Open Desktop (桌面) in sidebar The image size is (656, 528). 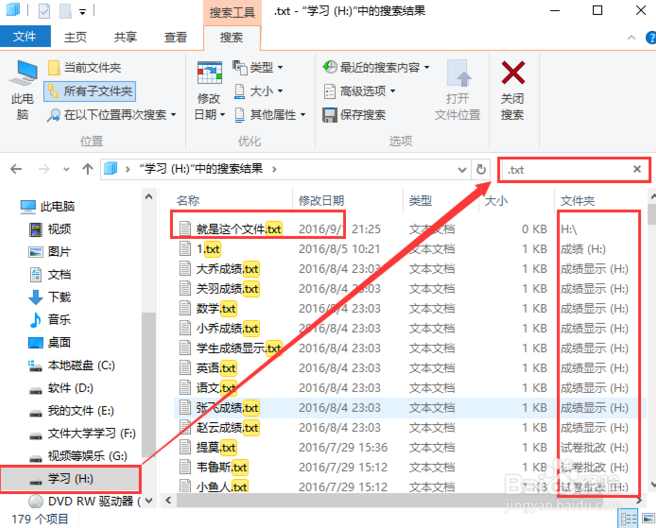50,342
